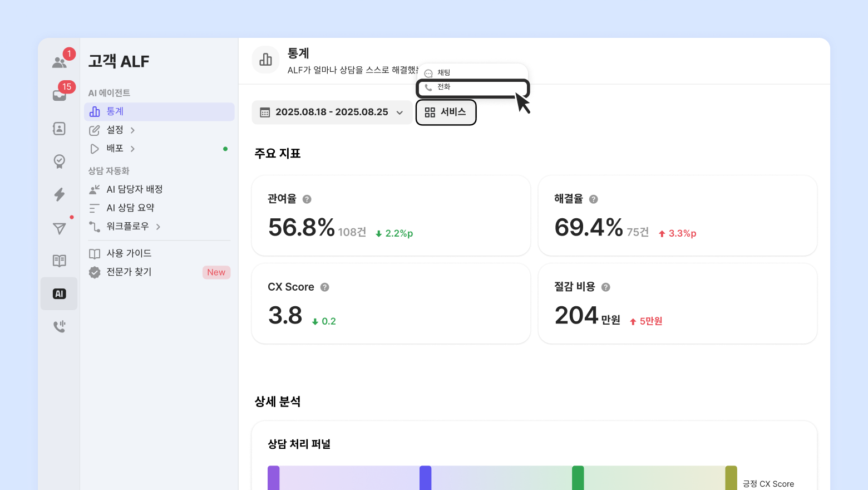Open the contacts icon in the left rail
Viewport: 868px width, 490px height.
[59, 129]
